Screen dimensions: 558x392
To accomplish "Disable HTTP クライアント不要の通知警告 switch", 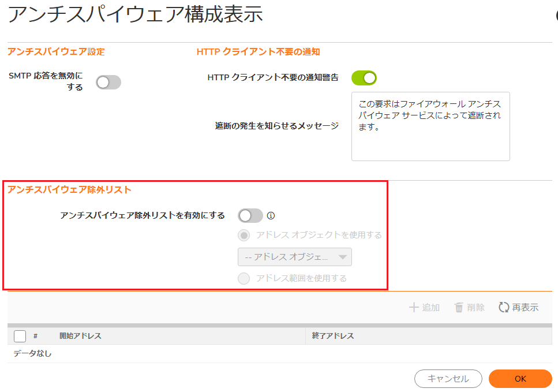I will [x=364, y=78].
